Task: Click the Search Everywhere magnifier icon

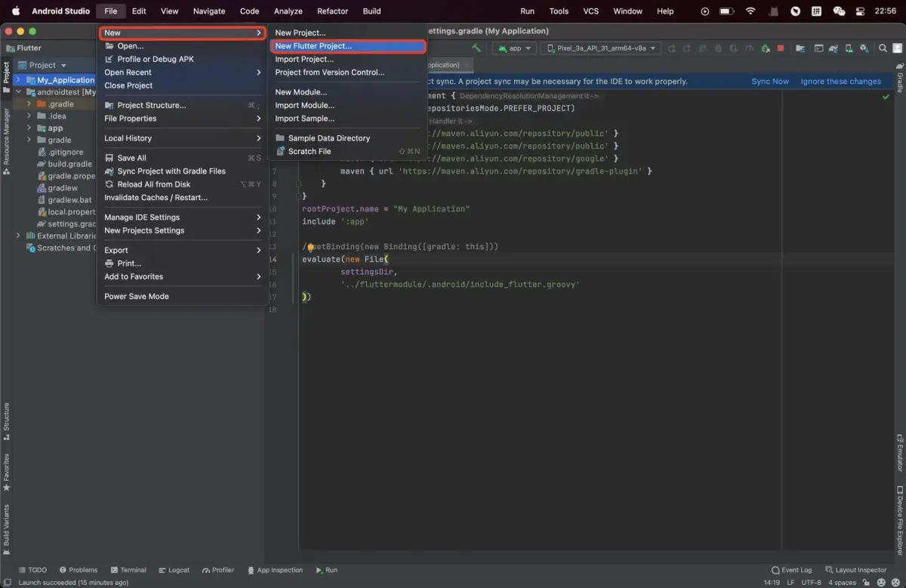Action: pos(883,48)
